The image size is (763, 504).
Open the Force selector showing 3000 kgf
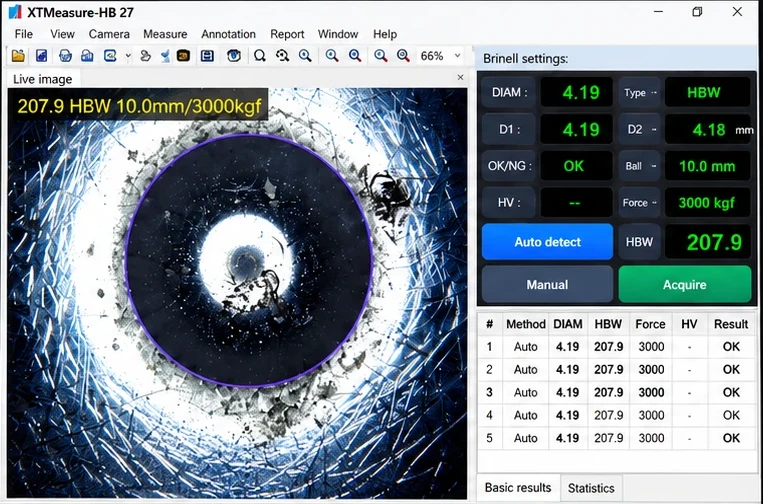pyautogui.click(x=707, y=203)
